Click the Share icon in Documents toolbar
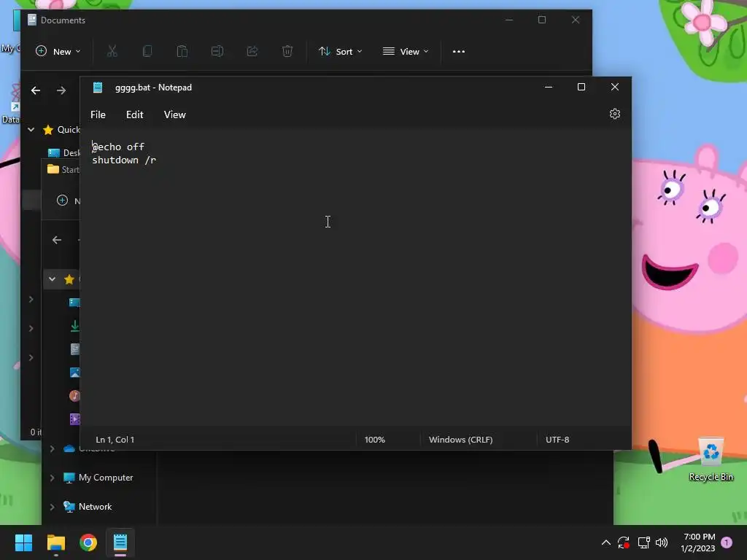This screenshot has height=560, width=747. click(x=252, y=52)
